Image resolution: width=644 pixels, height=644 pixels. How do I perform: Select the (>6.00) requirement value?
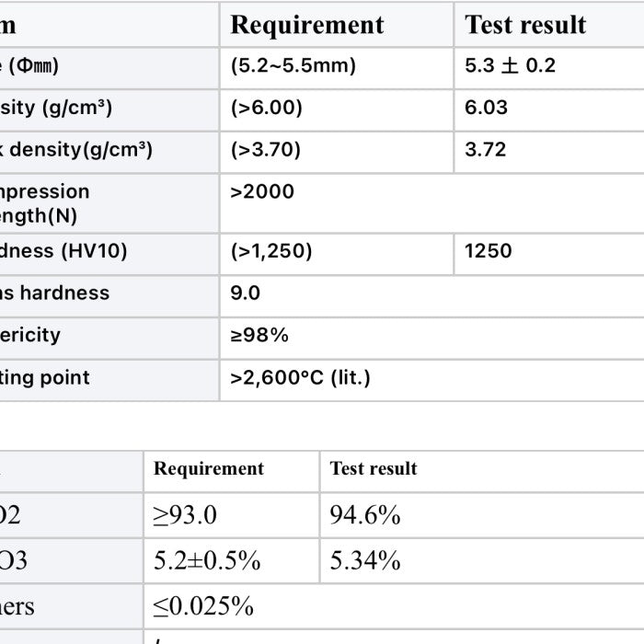click(x=266, y=108)
